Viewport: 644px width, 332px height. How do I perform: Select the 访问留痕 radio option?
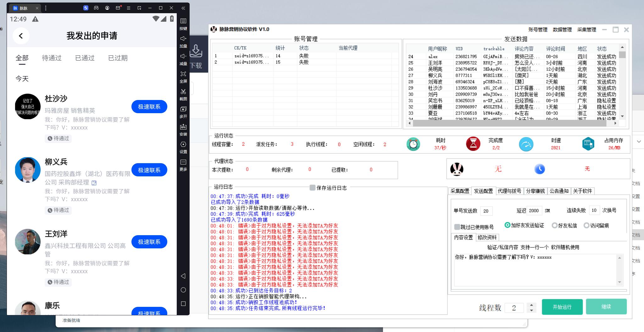click(586, 225)
